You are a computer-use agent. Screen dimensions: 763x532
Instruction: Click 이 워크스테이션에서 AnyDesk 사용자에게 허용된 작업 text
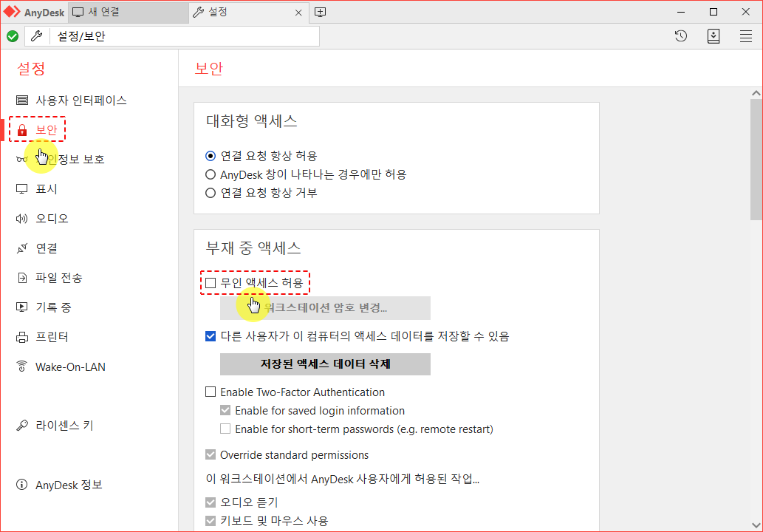coord(343,479)
